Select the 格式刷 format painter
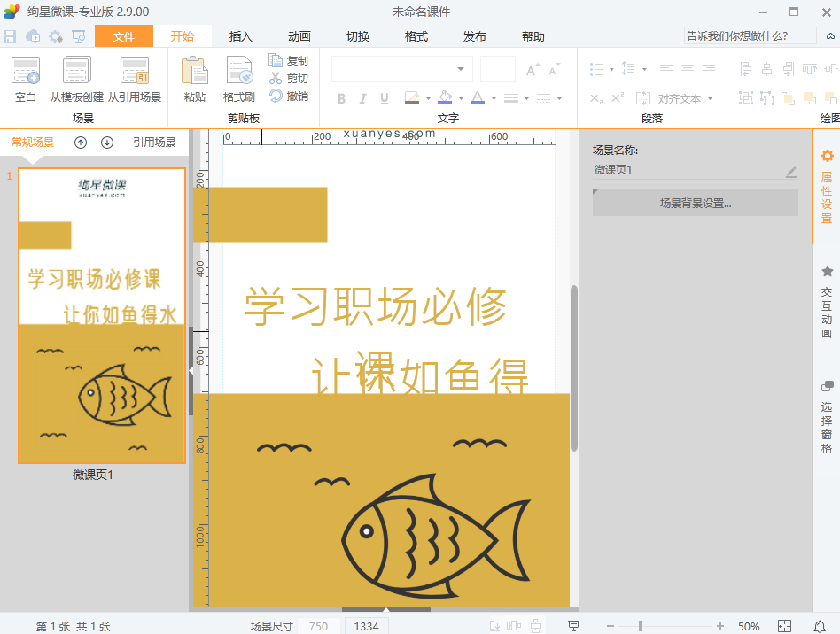The width and height of the screenshot is (840, 634). (238, 78)
